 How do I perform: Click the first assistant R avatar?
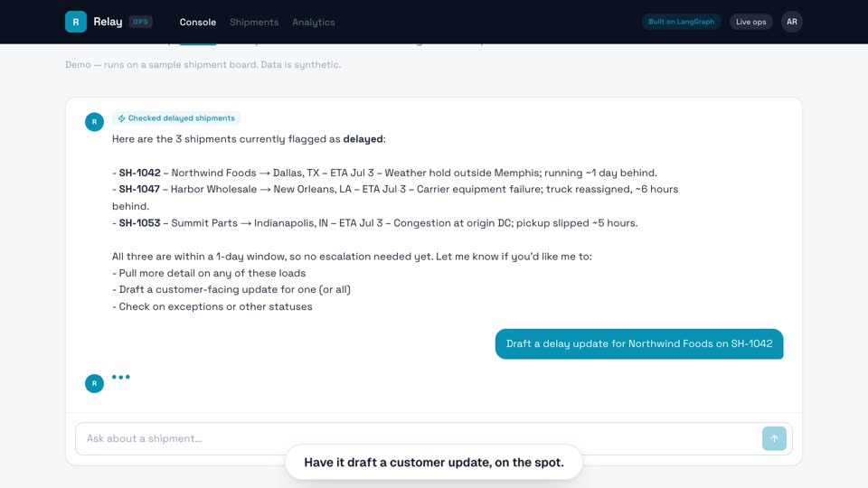[94, 122]
